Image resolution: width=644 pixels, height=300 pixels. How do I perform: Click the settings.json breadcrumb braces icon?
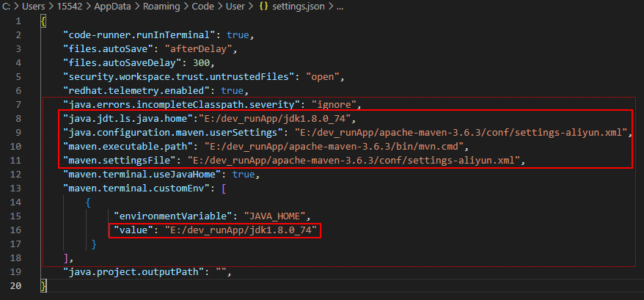[x=265, y=7]
